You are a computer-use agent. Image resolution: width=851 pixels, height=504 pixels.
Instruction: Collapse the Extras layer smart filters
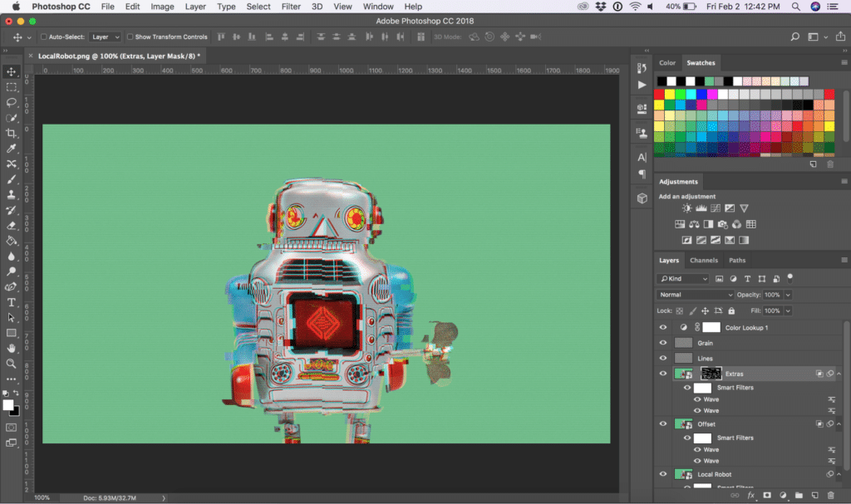pyautogui.click(x=839, y=374)
